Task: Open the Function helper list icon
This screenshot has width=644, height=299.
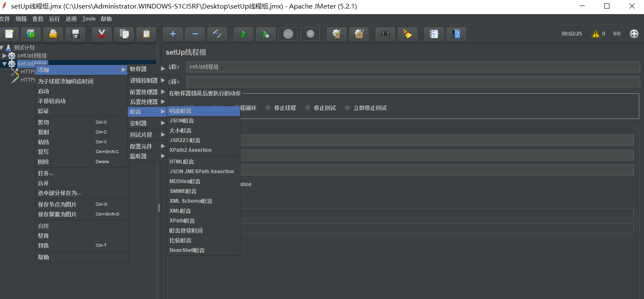Action: point(434,34)
